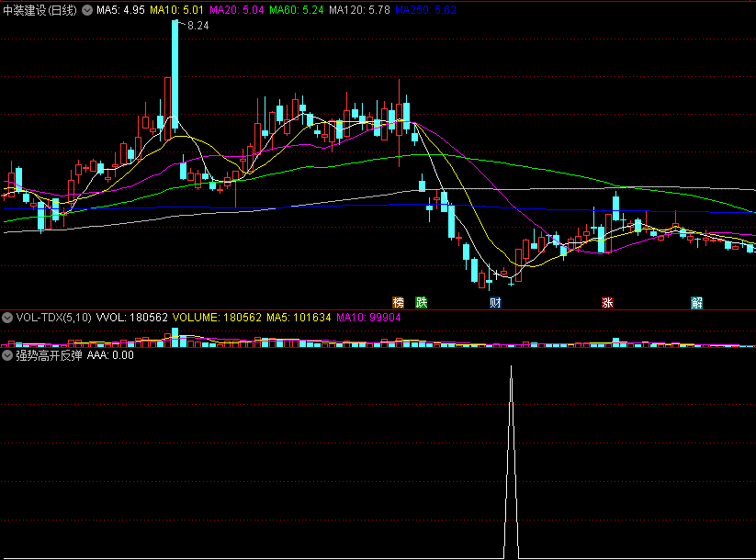This screenshot has width=756, height=560.
Task: Open the VOL-TDX indicator dropdown circle
Action: click(x=7, y=318)
